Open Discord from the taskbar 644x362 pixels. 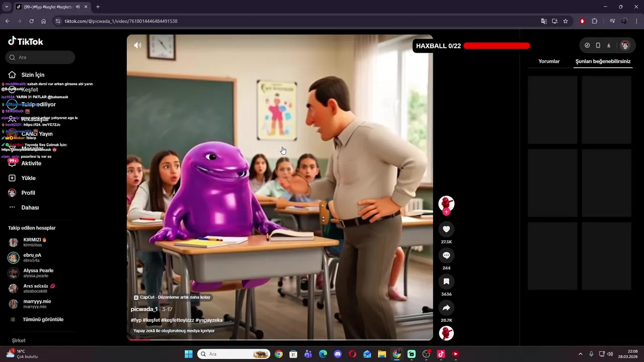(338, 354)
